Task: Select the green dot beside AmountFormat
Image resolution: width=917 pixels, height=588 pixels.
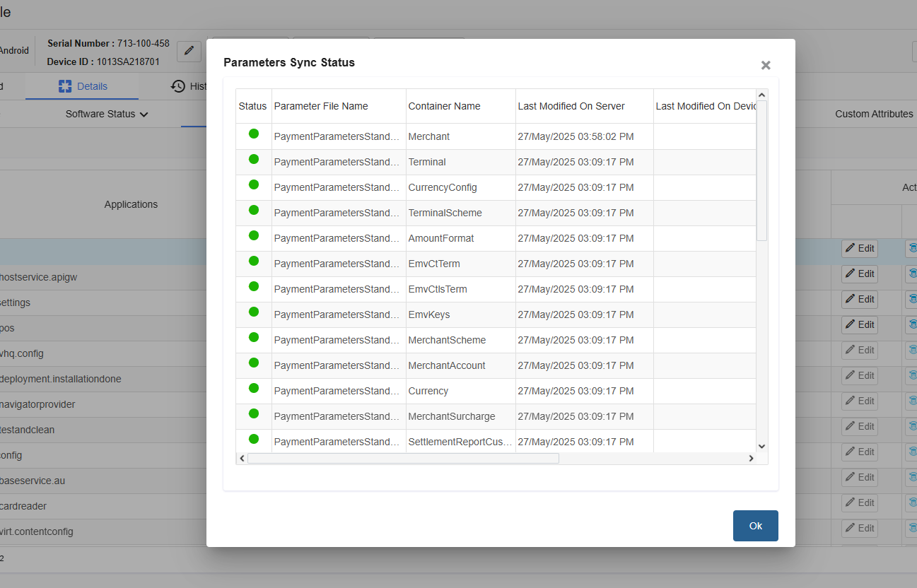Action: pyautogui.click(x=254, y=235)
